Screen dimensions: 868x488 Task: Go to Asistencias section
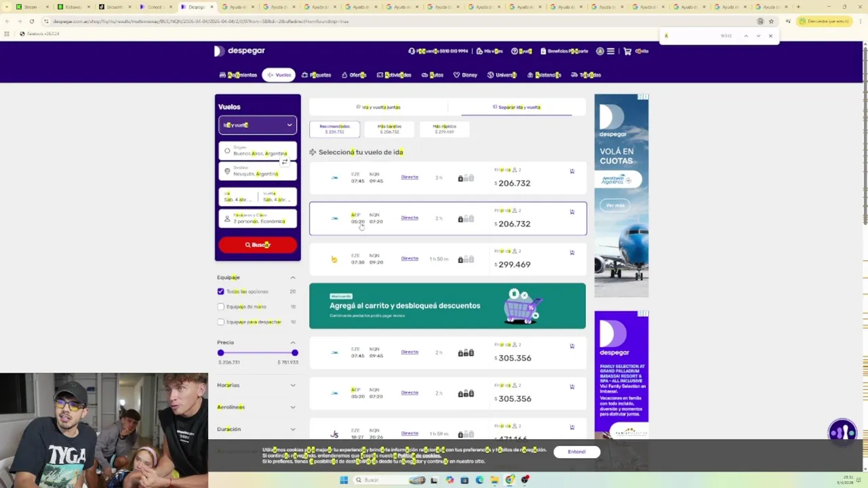click(x=544, y=75)
